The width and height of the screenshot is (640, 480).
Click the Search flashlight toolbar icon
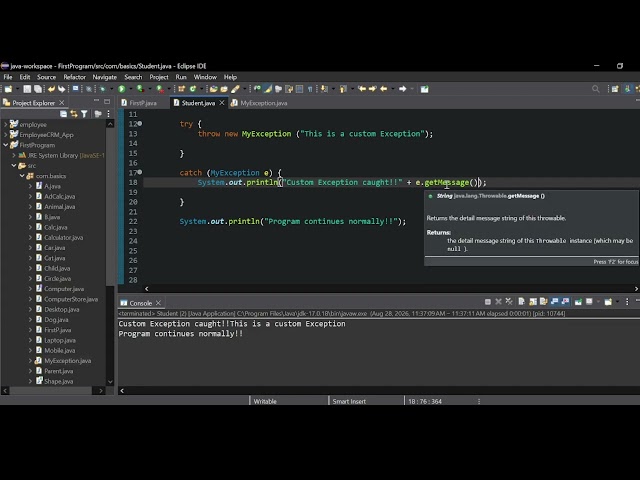235,89
